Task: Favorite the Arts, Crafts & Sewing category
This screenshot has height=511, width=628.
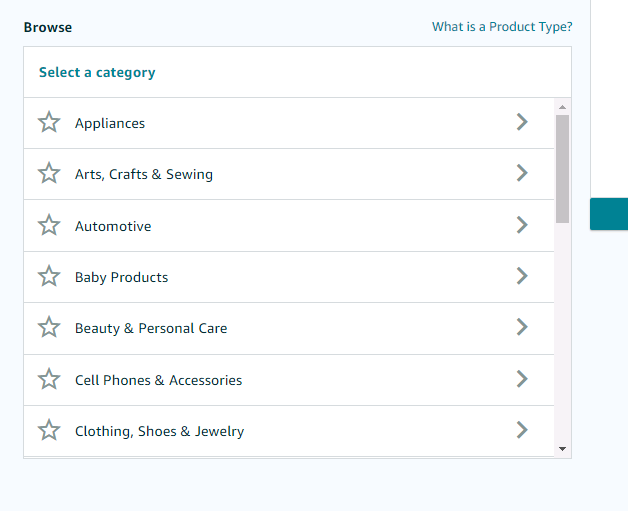Action: 49,174
